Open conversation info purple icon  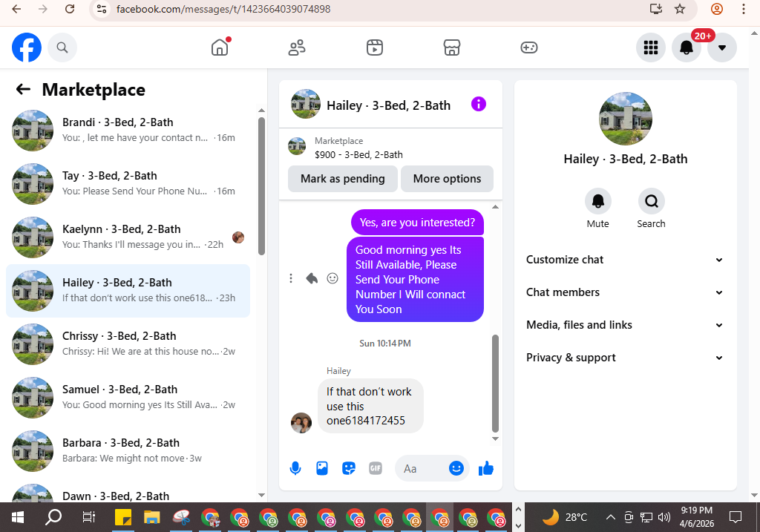click(x=479, y=104)
